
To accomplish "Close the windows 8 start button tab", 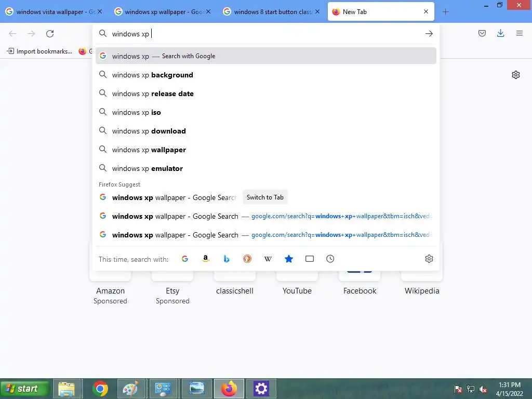I will (317, 11).
